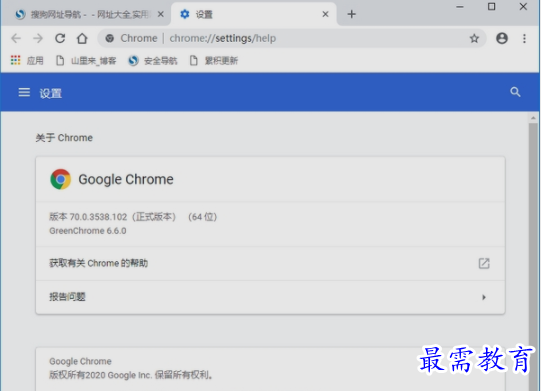
Task: Open the settings hamburger menu
Action: pyautogui.click(x=24, y=92)
